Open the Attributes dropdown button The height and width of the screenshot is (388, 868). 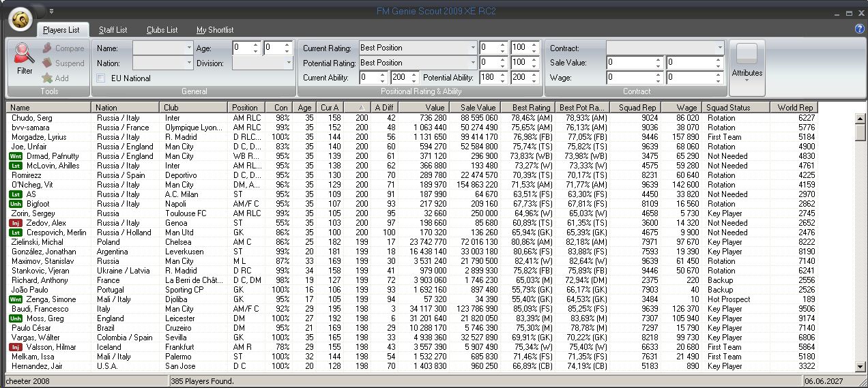747,68
